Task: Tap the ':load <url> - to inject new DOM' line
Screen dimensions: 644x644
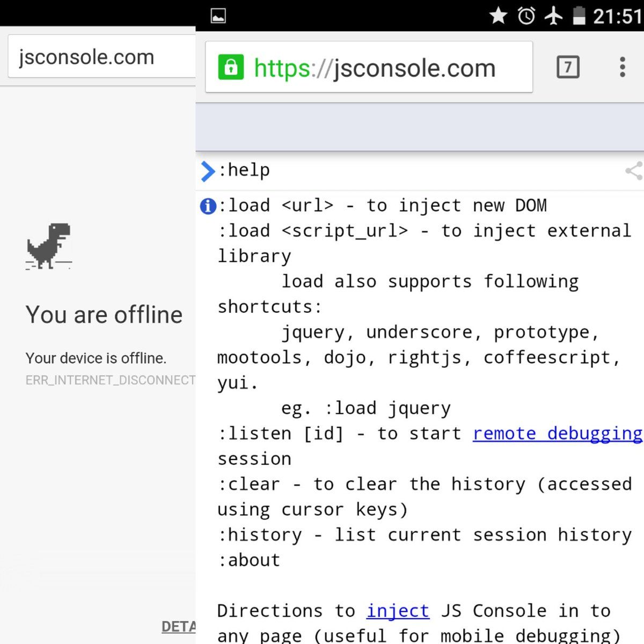Action: [383, 206]
